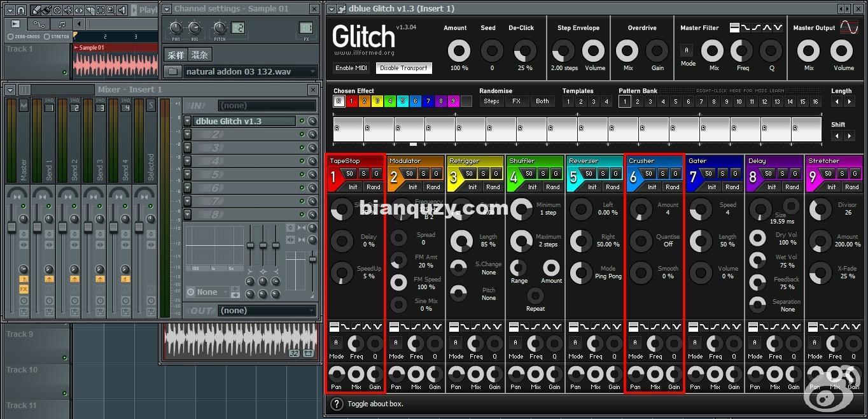Click the Master mixer track M label button
The height and width of the screenshot is (419, 868).
[24, 106]
